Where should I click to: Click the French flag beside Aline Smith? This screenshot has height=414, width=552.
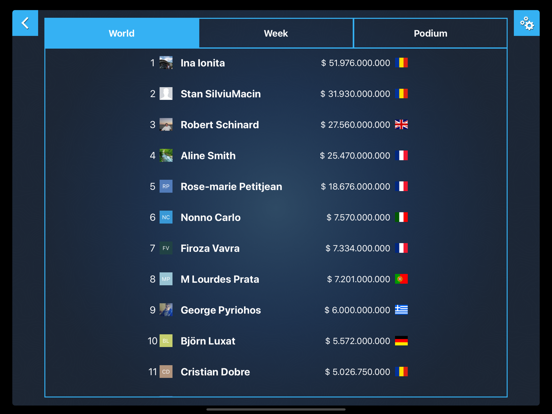click(x=401, y=156)
